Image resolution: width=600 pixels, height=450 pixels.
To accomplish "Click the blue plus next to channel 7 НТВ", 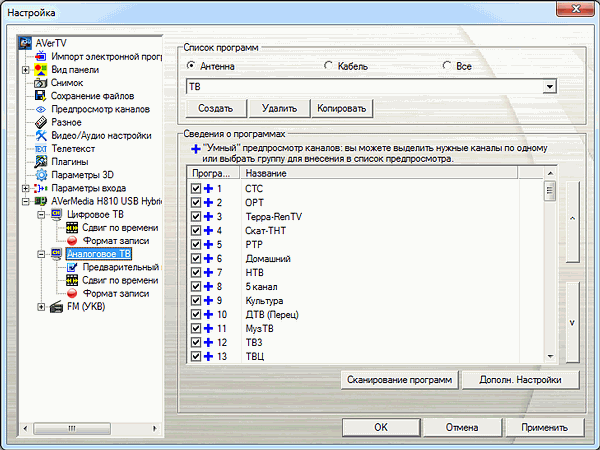I will coord(209,272).
